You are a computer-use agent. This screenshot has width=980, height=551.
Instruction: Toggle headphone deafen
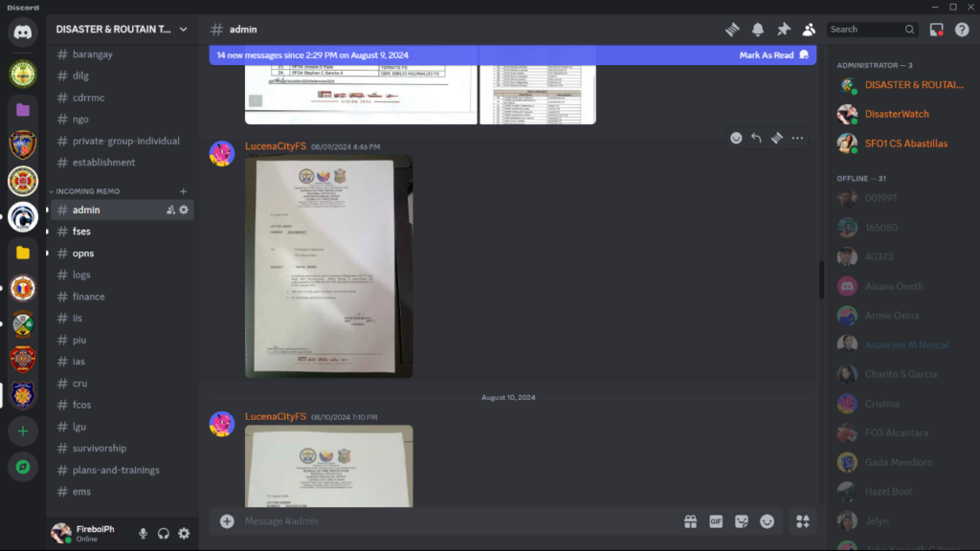click(163, 534)
